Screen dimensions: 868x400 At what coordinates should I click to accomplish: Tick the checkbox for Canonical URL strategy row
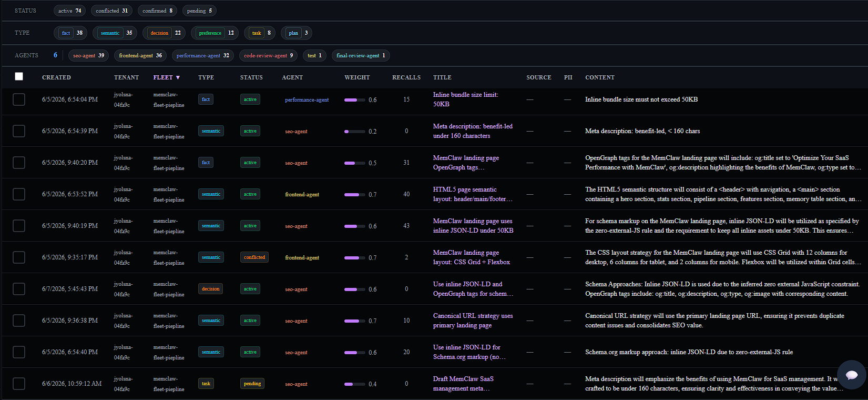click(19, 321)
